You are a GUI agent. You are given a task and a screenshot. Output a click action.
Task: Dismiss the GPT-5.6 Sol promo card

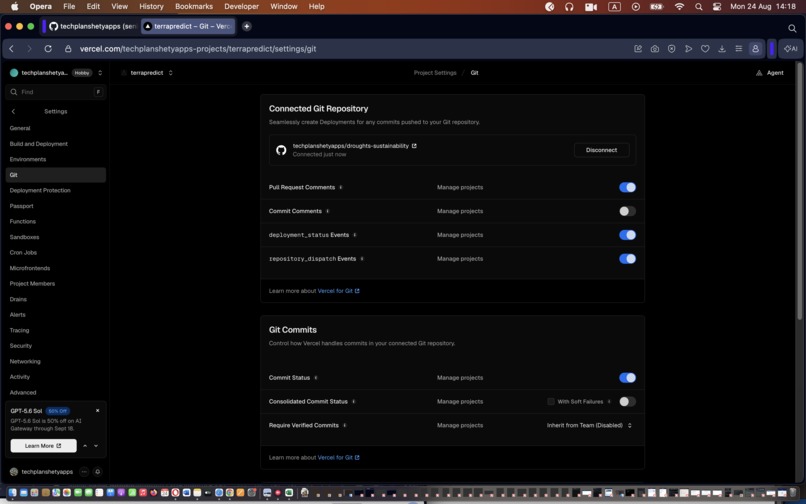(x=98, y=410)
